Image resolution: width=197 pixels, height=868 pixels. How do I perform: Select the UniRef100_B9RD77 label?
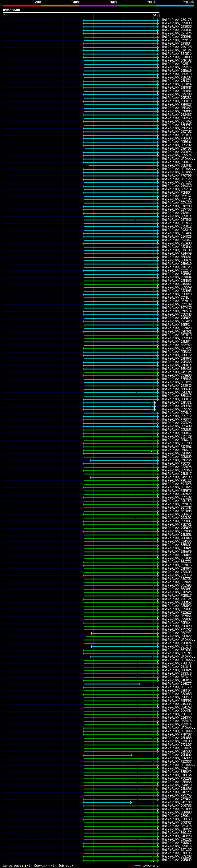tap(177, 843)
